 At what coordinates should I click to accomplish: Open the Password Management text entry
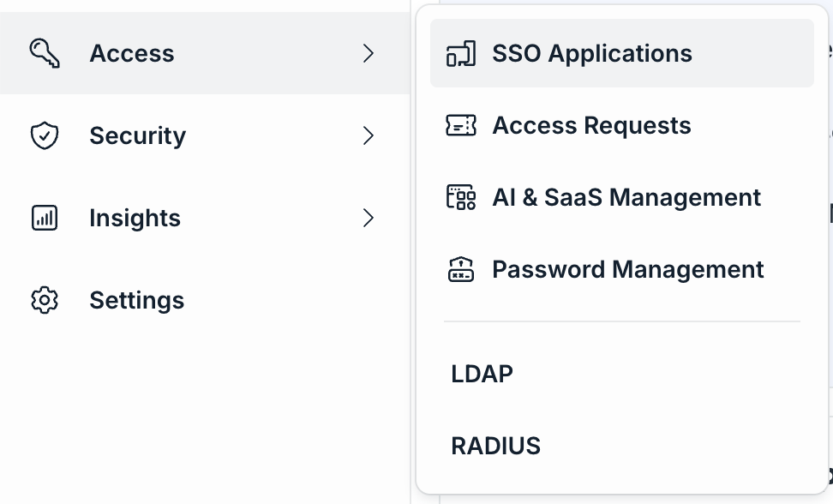pos(627,269)
